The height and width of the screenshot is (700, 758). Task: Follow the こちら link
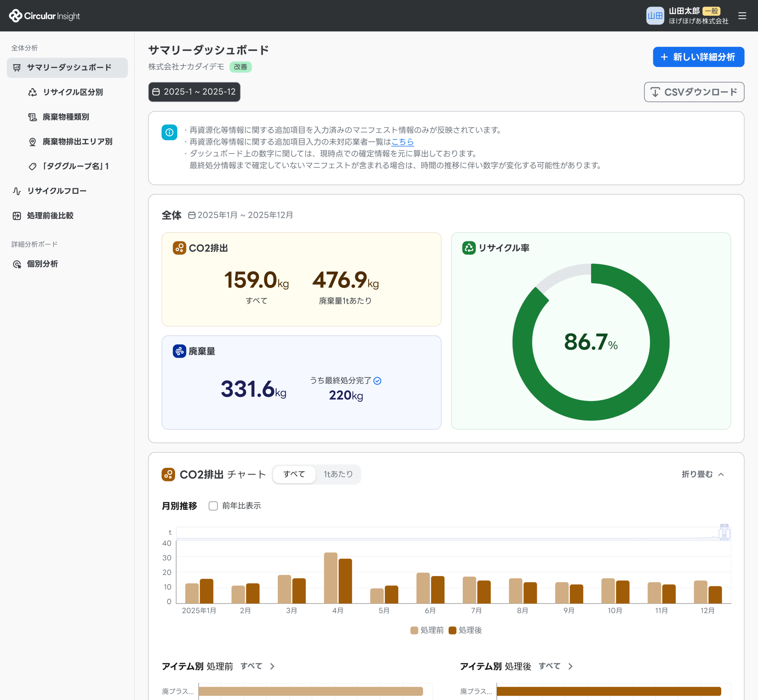click(x=402, y=142)
